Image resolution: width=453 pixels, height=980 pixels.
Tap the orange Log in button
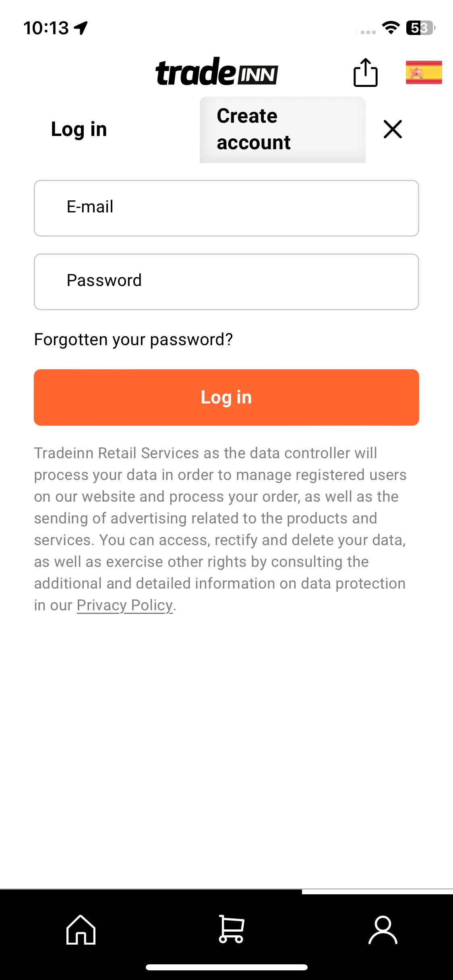click(x=226, y=397)
